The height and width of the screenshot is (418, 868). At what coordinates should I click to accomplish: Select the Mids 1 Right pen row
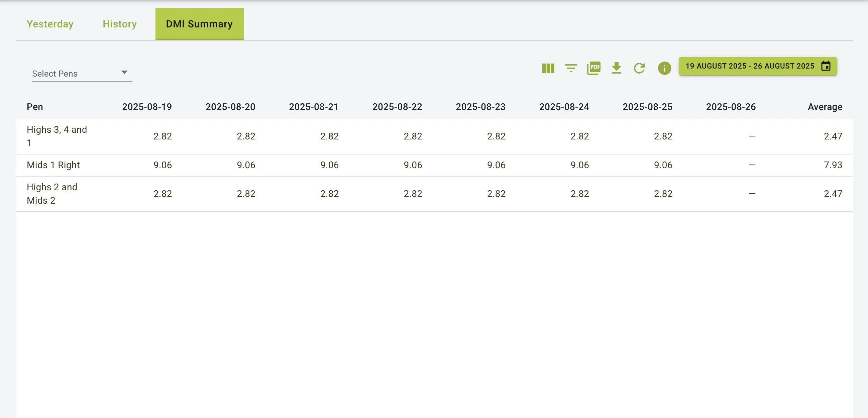click(435, 165)
